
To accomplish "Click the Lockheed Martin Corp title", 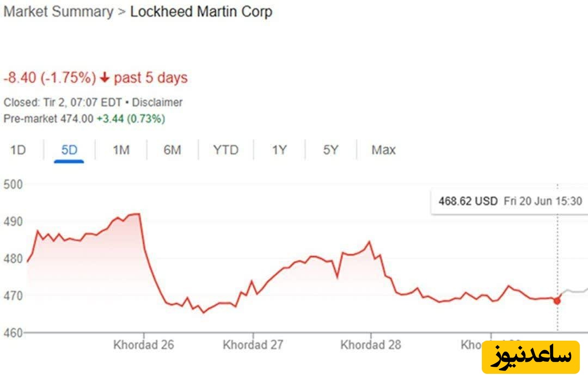I will tap(201, 12).
